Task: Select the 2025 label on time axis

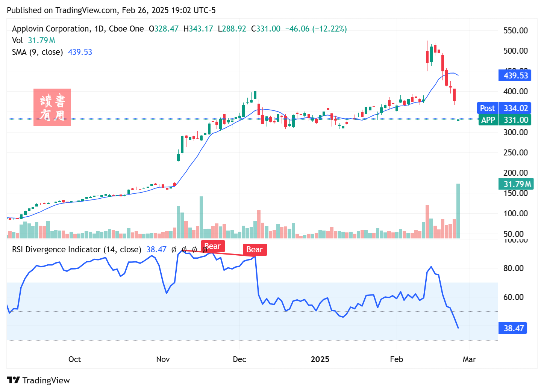Action: (320, 359)
